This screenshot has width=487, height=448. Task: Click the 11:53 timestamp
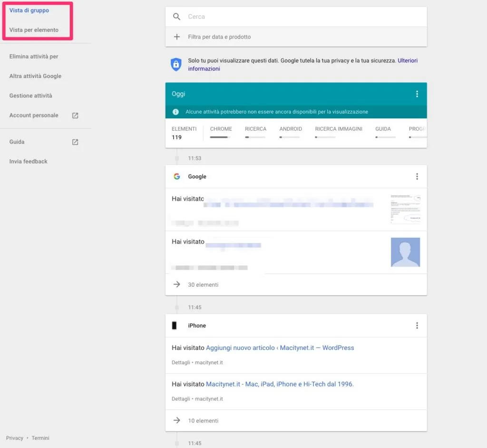pos(195,158)
